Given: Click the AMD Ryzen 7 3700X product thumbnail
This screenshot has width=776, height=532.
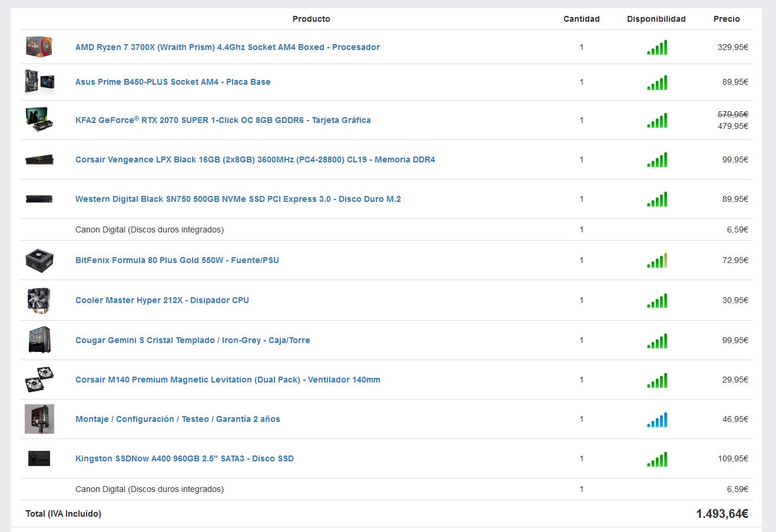Looking at the screenshot, I should [39, 47].
